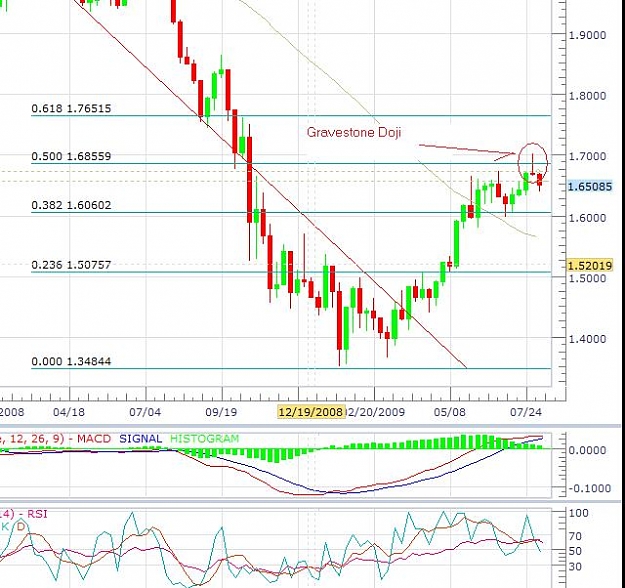Viewport: 625px width, 588px height.
Task: Click the 30 level on RSI axis
Action: (x=576, y=566)
